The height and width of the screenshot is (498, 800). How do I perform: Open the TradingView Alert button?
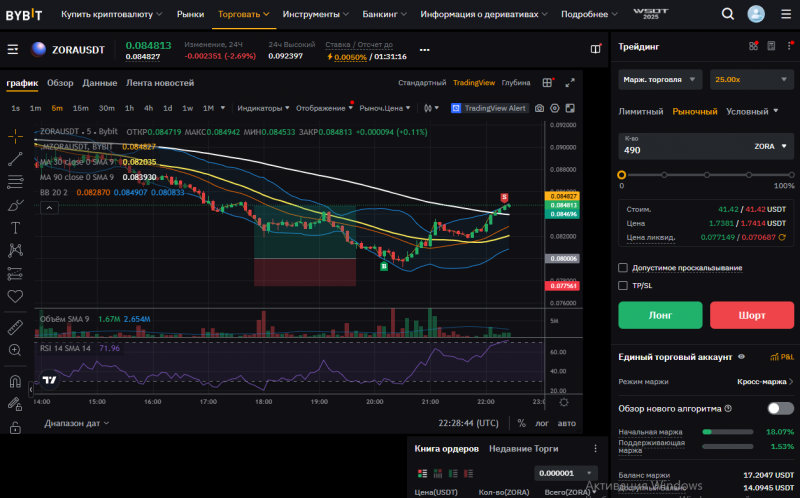(488, 108)
